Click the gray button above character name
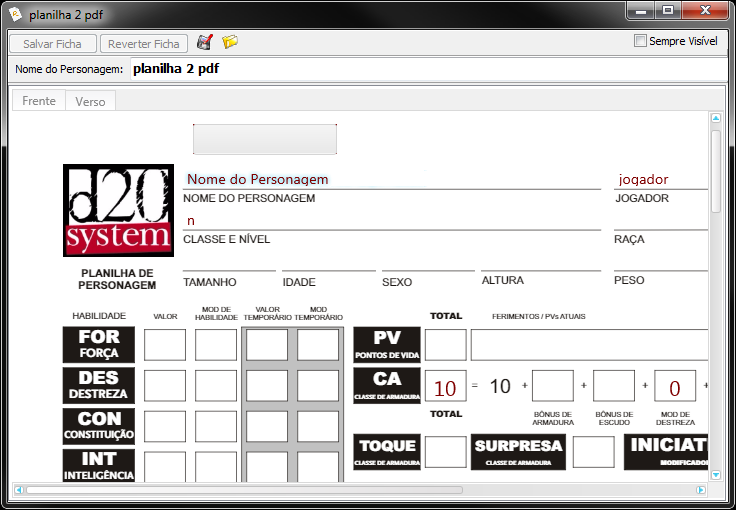Image resolution: width=736 pixels, height=510 pixels. 265,139
